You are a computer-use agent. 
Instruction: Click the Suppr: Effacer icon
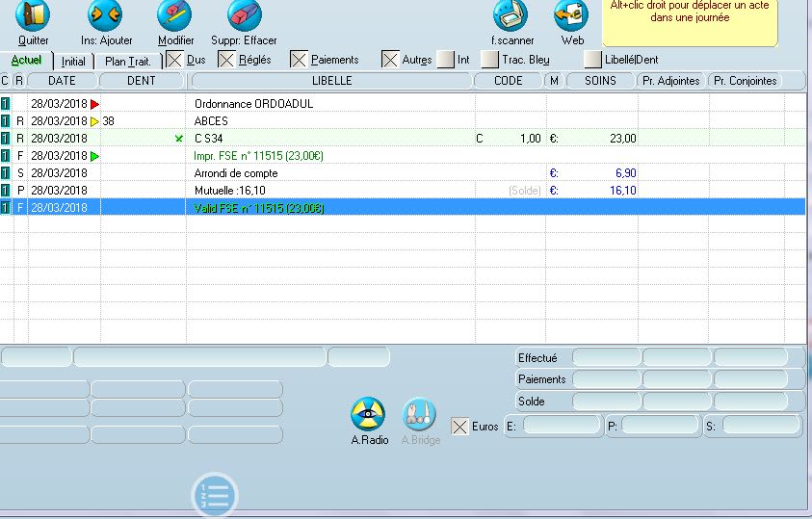(244, 16)
